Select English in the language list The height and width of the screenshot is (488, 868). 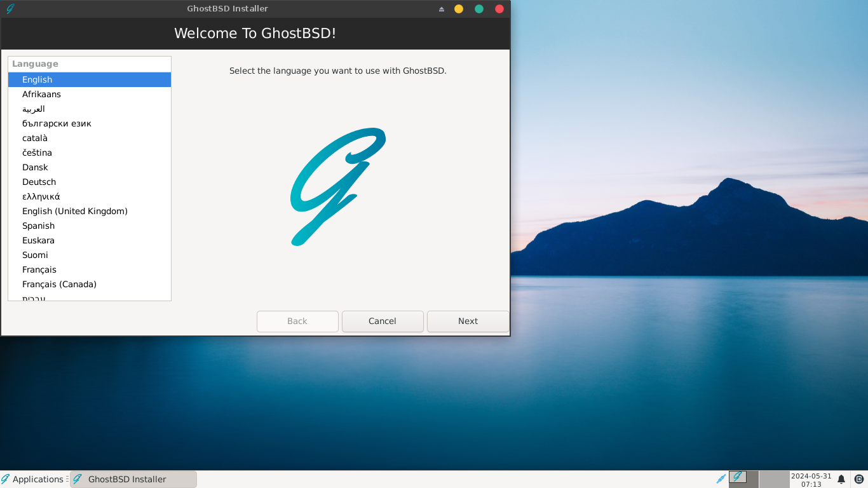pos(90,79)
